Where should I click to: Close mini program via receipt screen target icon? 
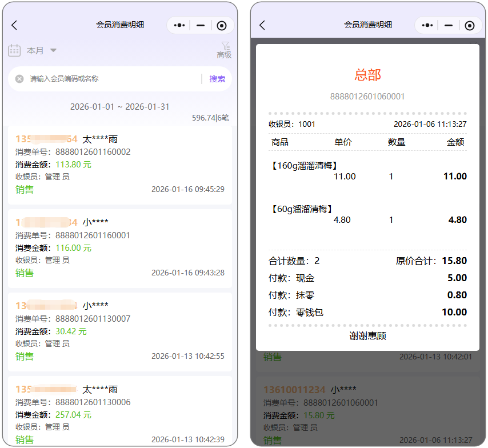click(470, 25)
